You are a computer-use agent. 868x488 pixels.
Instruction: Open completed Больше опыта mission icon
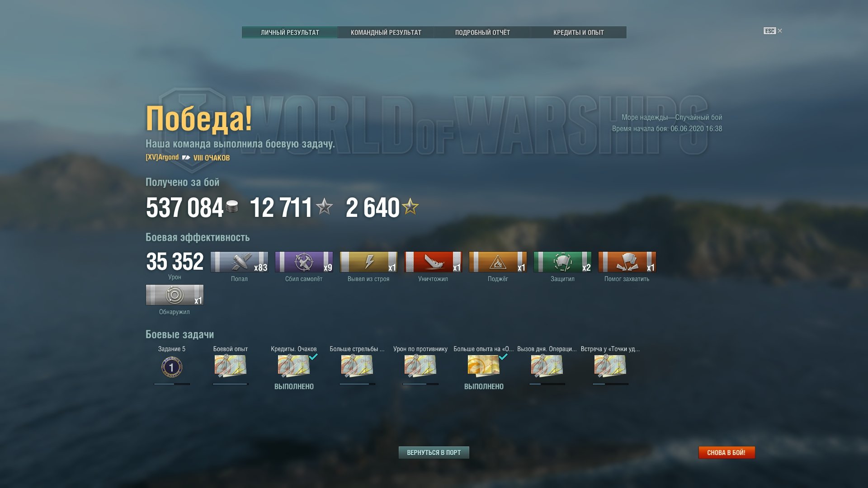[x=484, y=366]
